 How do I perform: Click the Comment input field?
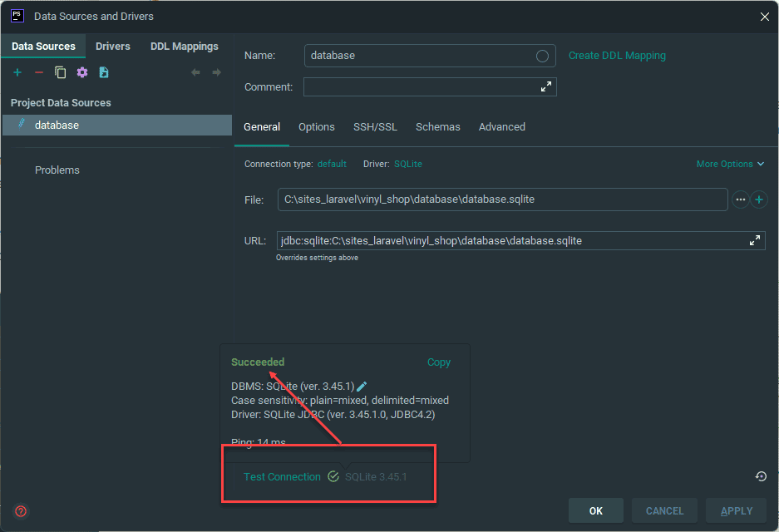tap(430, 87)
